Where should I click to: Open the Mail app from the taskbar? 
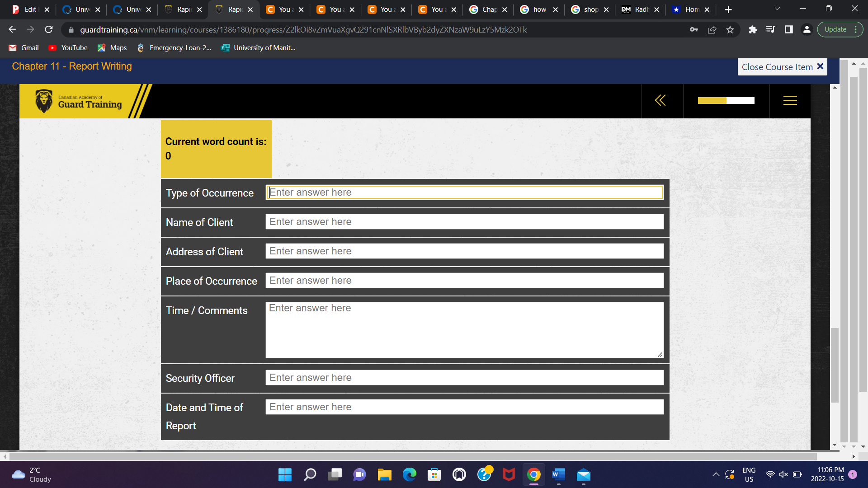point(583,475)
